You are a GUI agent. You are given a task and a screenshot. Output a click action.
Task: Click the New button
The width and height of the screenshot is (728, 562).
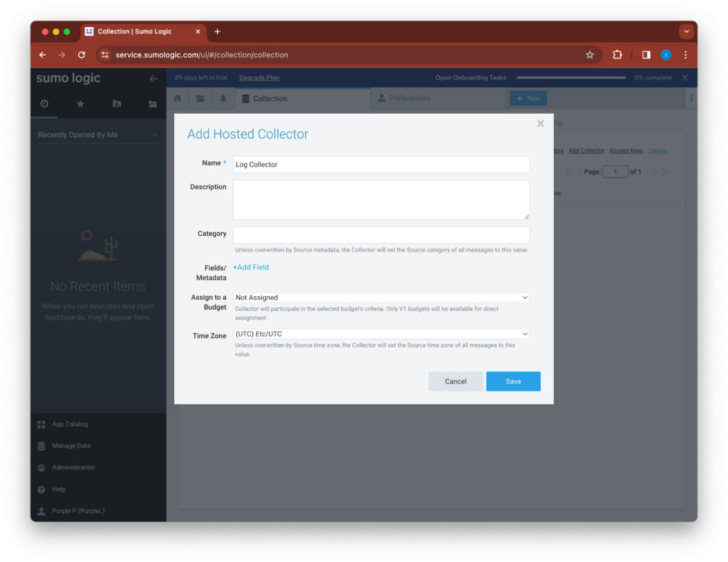(528, 98)
